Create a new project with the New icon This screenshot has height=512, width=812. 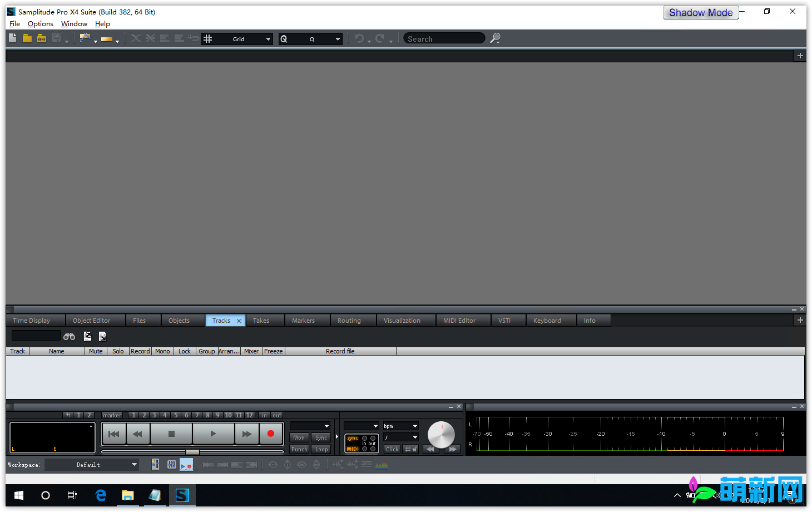13,38
